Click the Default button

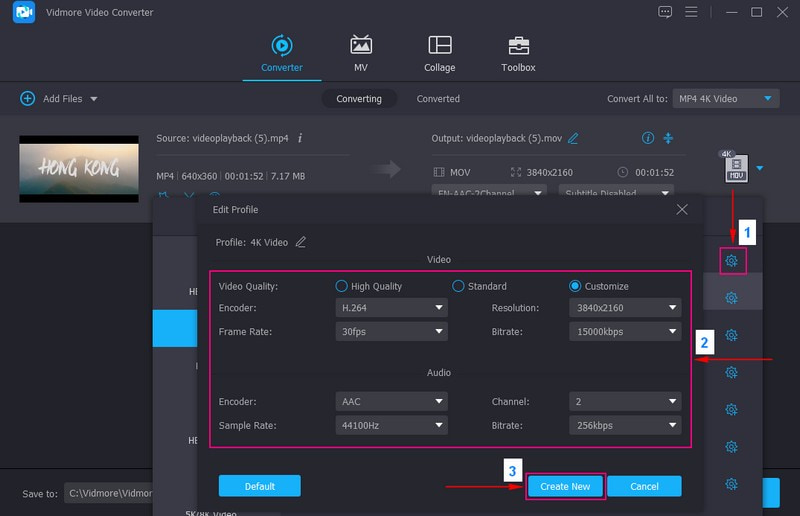tap(259, 486)
